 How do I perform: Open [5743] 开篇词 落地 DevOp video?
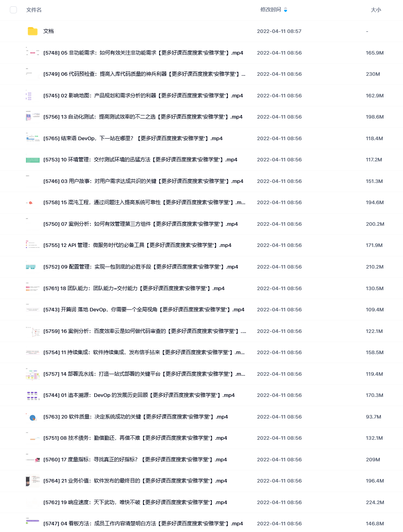(x=144, y=309)
